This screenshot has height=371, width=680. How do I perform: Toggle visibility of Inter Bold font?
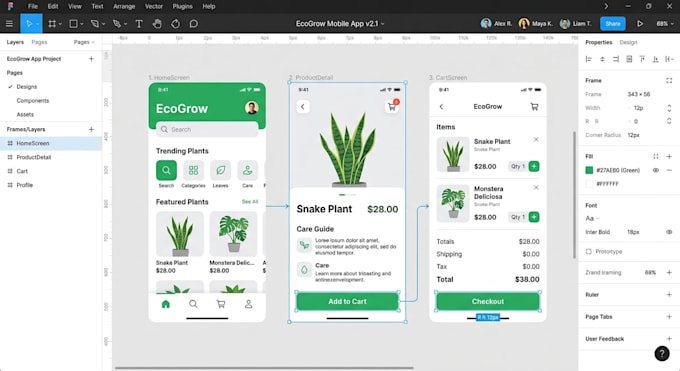(669, 232)
